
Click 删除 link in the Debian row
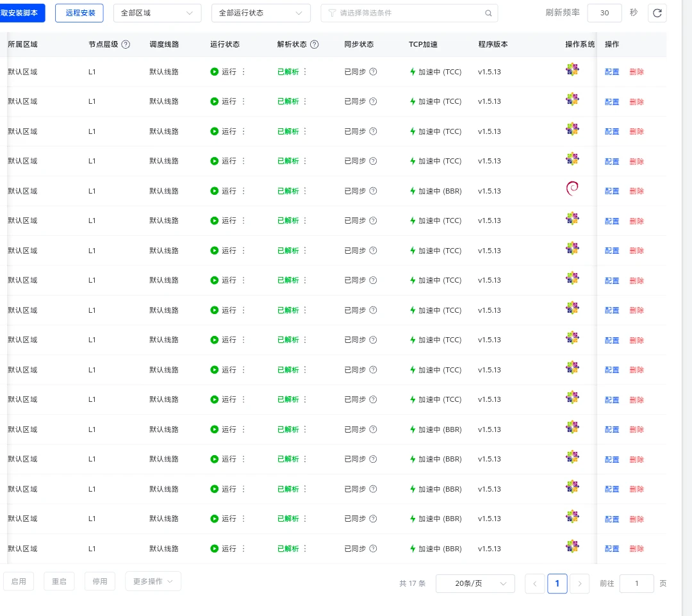click(636, 191)
